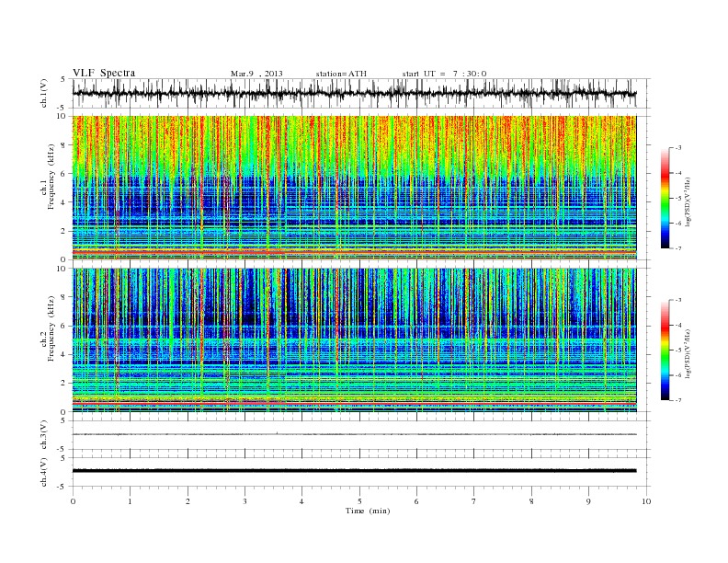
Task: Click the "ch.3(V)" waveform axis label
Action: pyautogui.click(x=44, y=435)
